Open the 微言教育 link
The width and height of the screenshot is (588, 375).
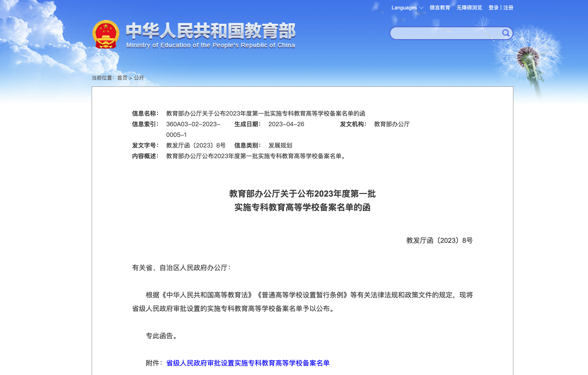click(x=440, y=8)
